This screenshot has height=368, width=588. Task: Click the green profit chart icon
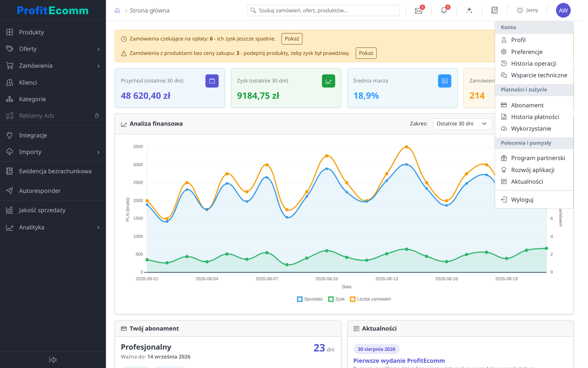click(x=328, y=81)
